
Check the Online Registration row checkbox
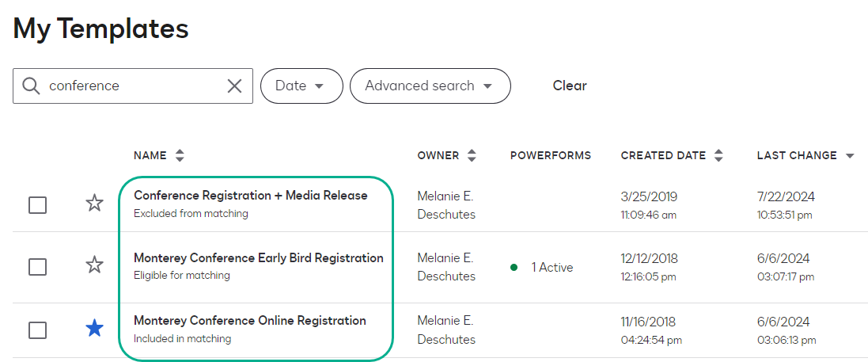[x=37, y=329]
